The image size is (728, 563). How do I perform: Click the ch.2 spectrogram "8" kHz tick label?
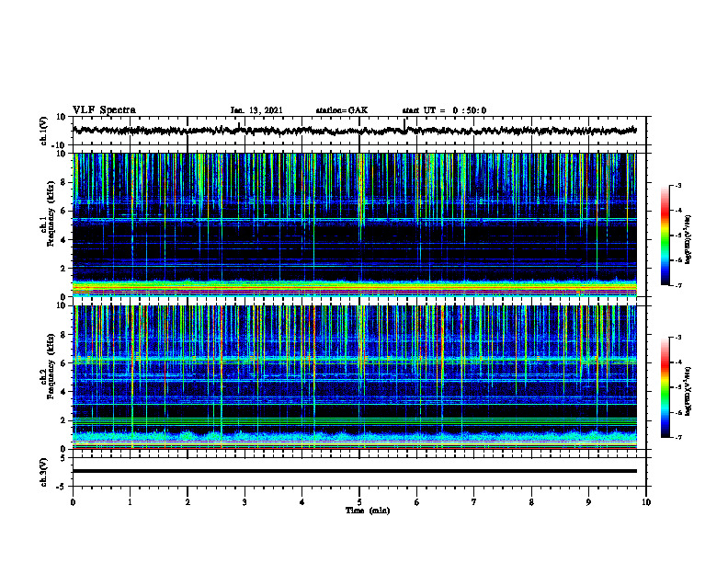point(63,335)
